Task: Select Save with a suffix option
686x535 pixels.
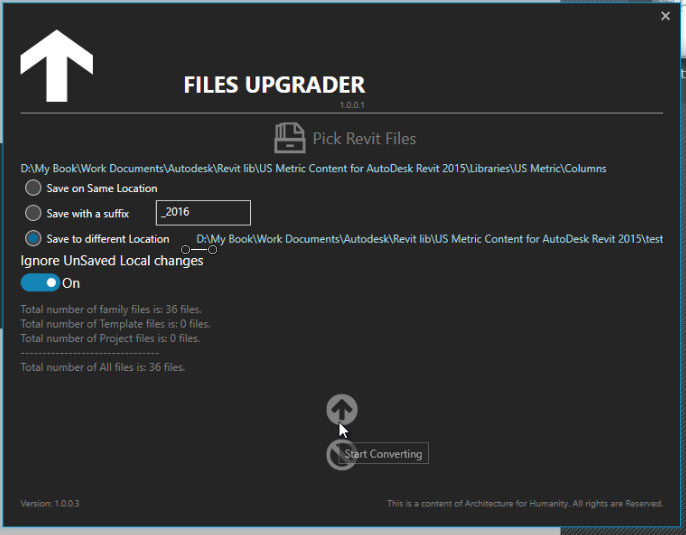Action: click(x=33, y=213)
